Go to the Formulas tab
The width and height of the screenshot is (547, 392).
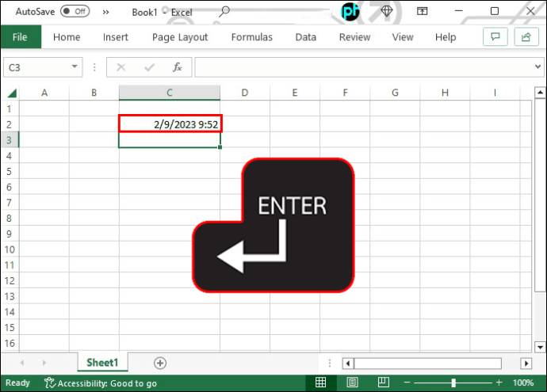pyautogui.click(x=252, y=37)
